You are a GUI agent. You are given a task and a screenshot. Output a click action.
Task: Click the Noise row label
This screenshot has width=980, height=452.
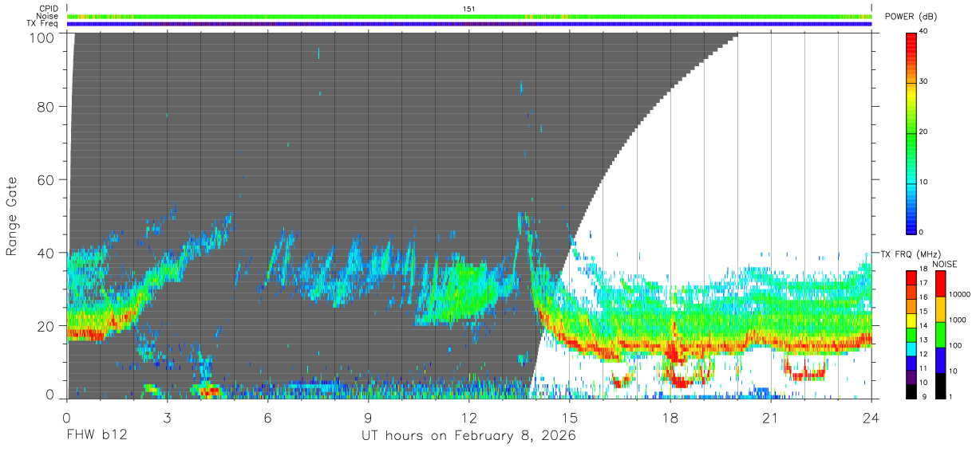coord(48,16)
